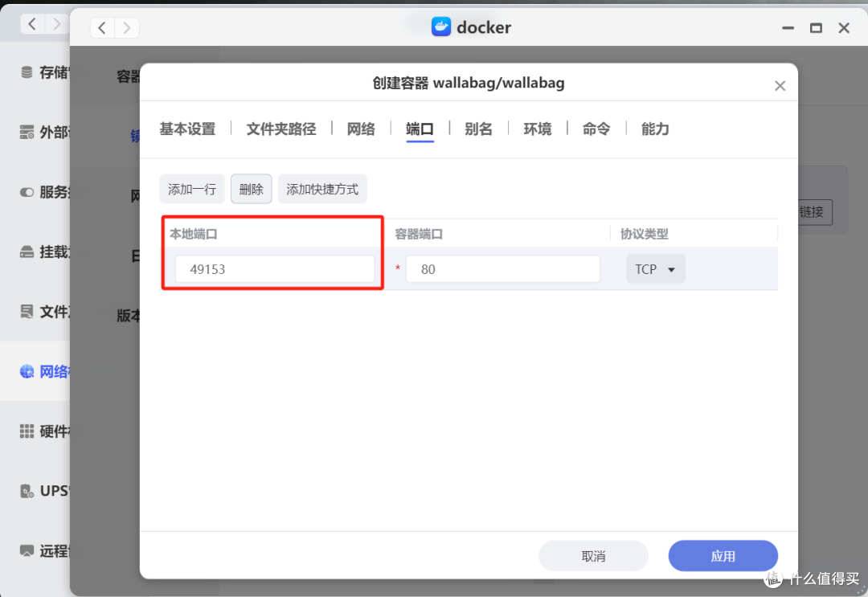This screenshot has height=597, width=868.
Task: Focus the 容器端口 field showing 80
Action: pos(502,269)
